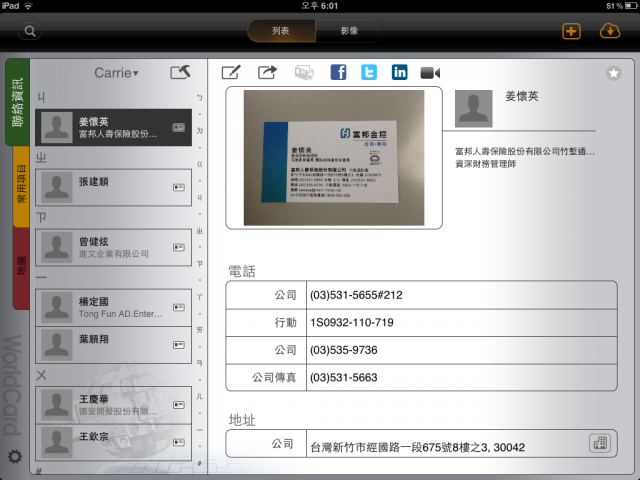
Task: Show address on map building icon
Action: click(600, 443)
